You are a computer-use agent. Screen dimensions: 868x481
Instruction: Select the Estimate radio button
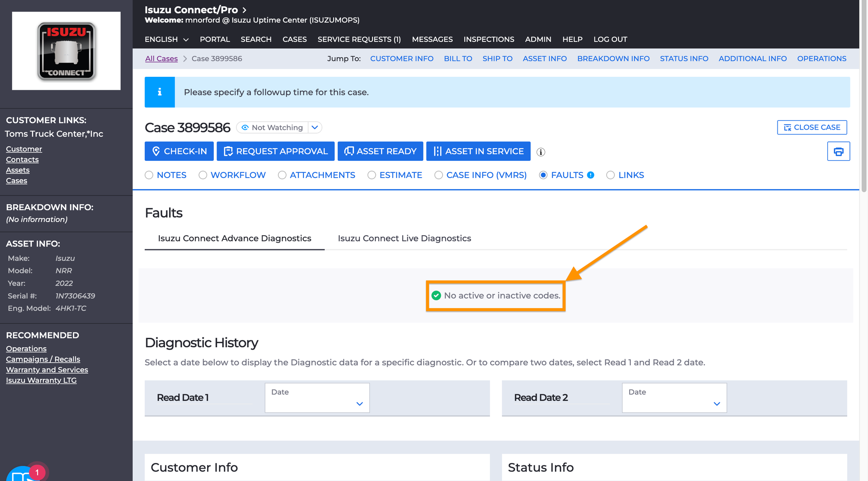coord(372,175)
